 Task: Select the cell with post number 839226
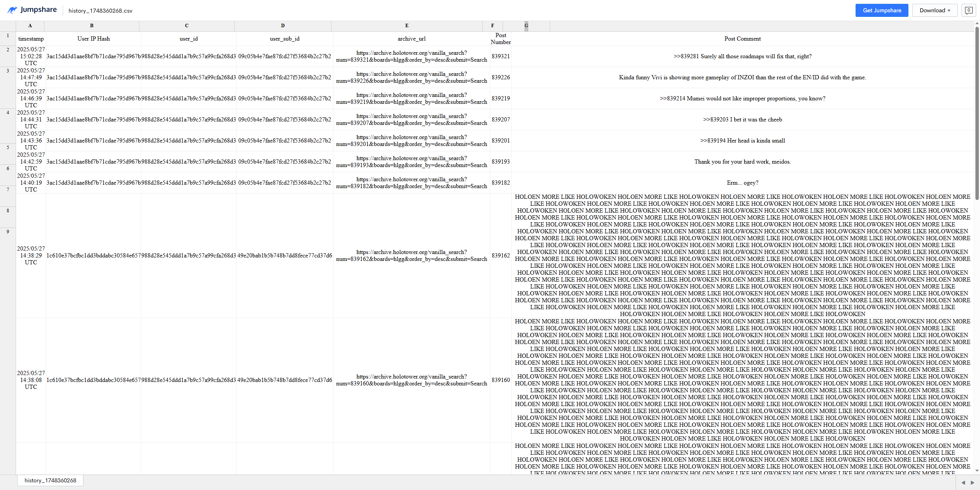tap(500, 77)
